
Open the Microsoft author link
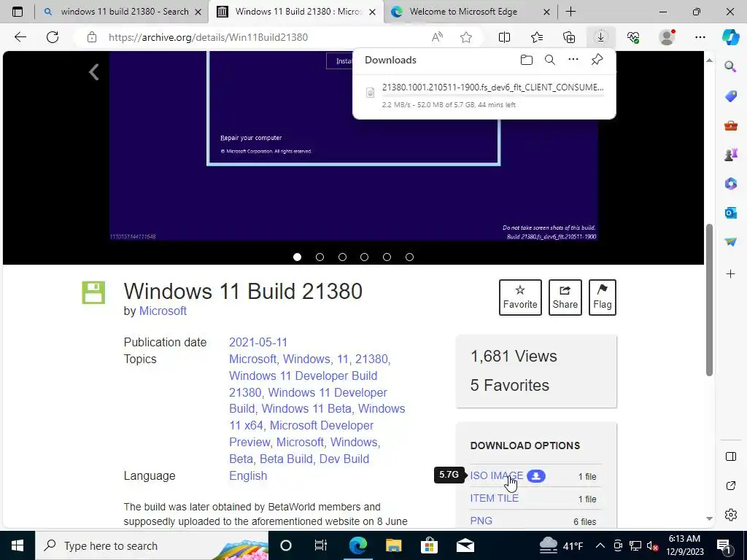pos(163,311)
